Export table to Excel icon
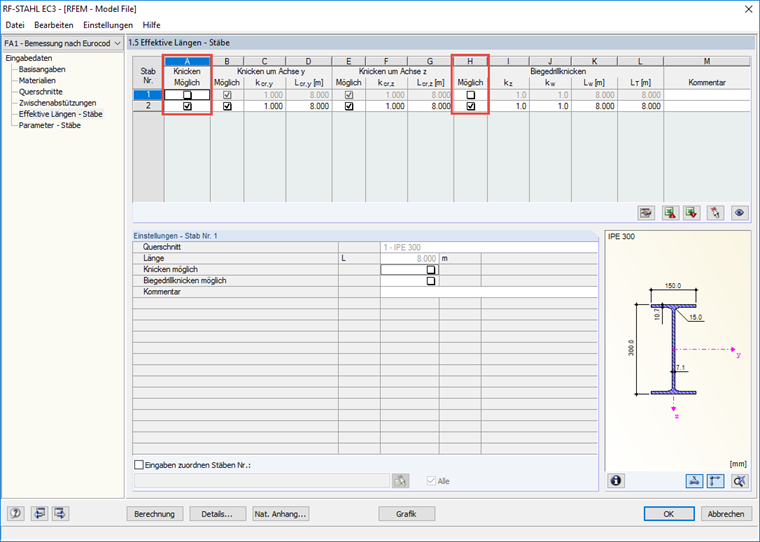The width and height of the screenshot is (760, 542). coord(670,213)
